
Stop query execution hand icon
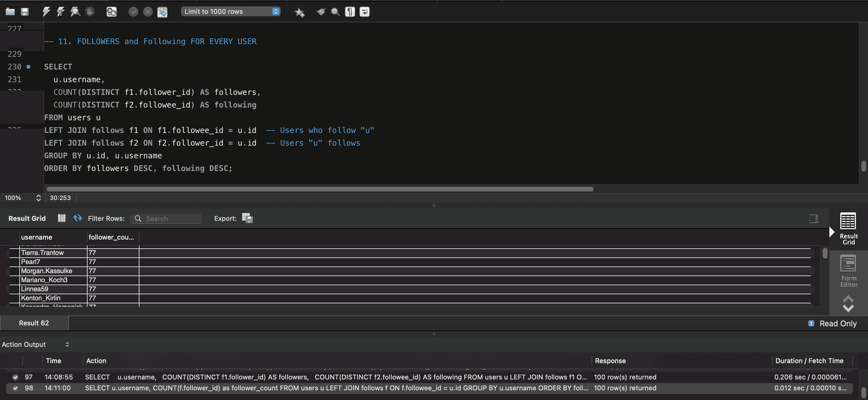pyautogui.click(x=90, y=12)
